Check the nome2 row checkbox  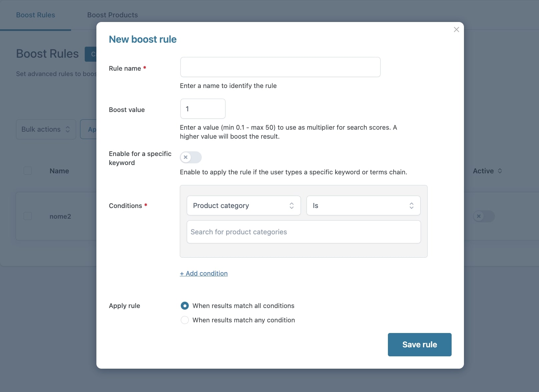(x=28, y=216)
